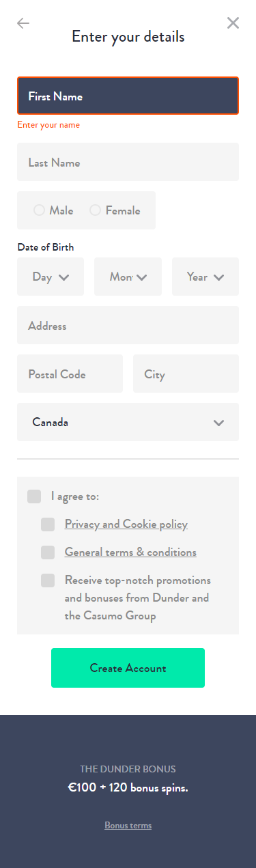Click the Create Account button
The height and width of the screenshot is (868, 256).
coord(128,668)
